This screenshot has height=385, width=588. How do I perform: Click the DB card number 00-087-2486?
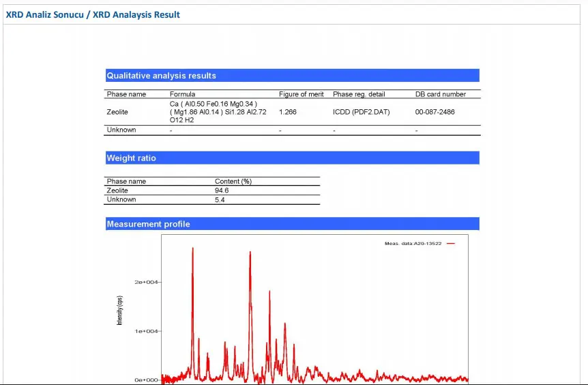[x=435, y=112]
